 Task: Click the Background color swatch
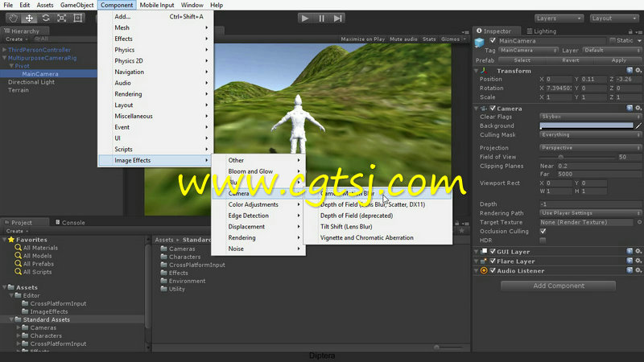(x=587, y=125)
